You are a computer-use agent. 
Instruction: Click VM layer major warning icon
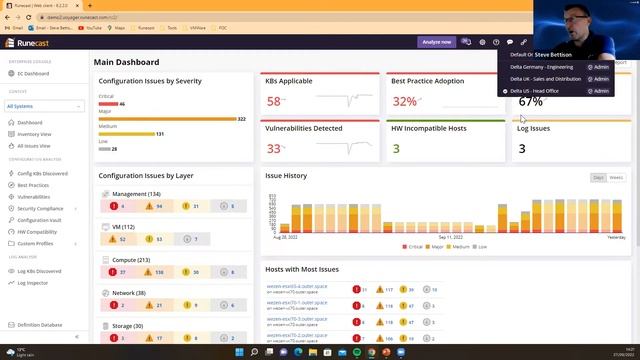113,239
